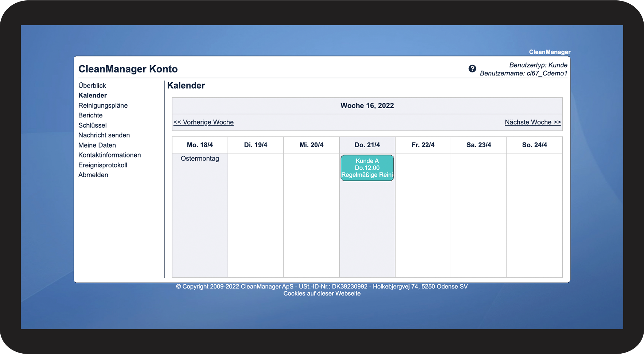
Task: Click the CleanManager Konto title
Action: pyautogui.click(x=128, y=69)
